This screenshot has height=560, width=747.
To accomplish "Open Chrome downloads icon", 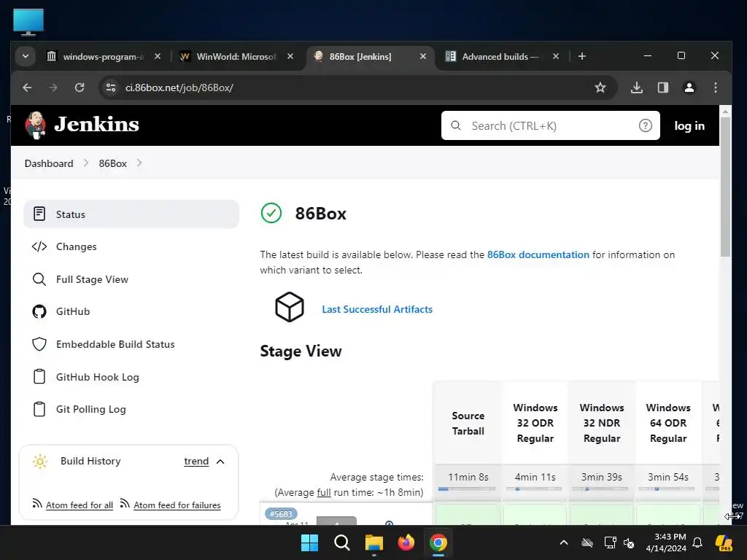I will pyautogui.click(x=636, y=87).
